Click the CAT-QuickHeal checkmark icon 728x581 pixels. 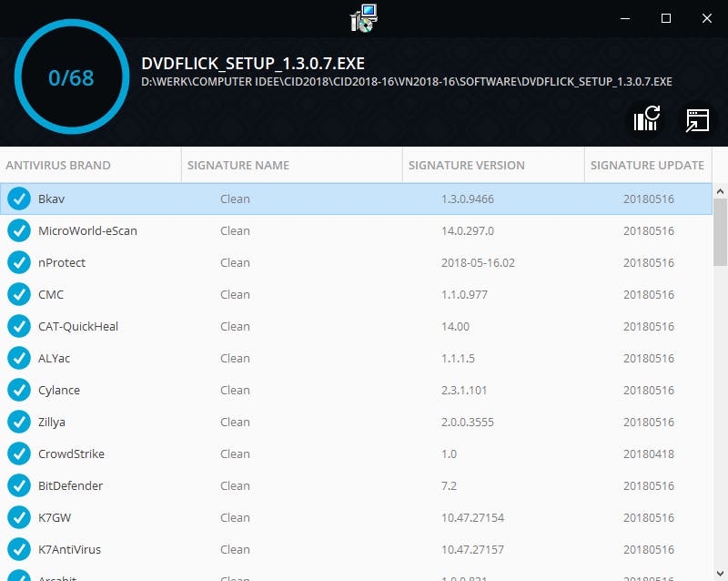(19, 326)
